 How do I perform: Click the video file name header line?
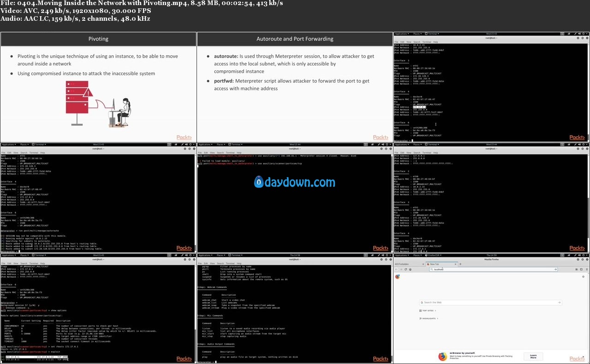[141, 3]
